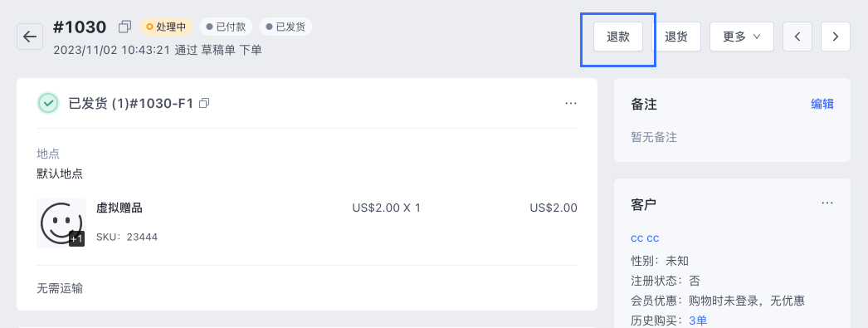Click the 退货 return button

[x=676, y=37]
